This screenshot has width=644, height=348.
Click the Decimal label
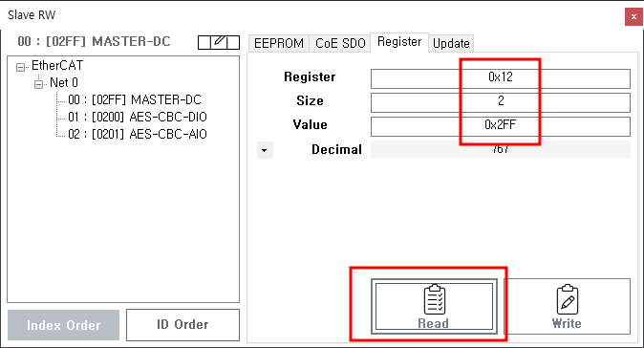click(x=336, y=149)
